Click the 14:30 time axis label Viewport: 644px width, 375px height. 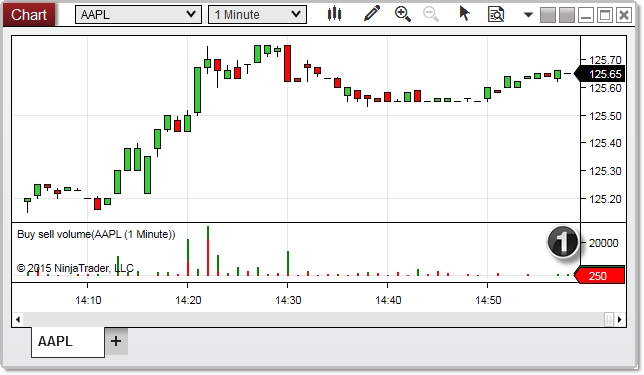pyautogui.click(x=288, y=300)
